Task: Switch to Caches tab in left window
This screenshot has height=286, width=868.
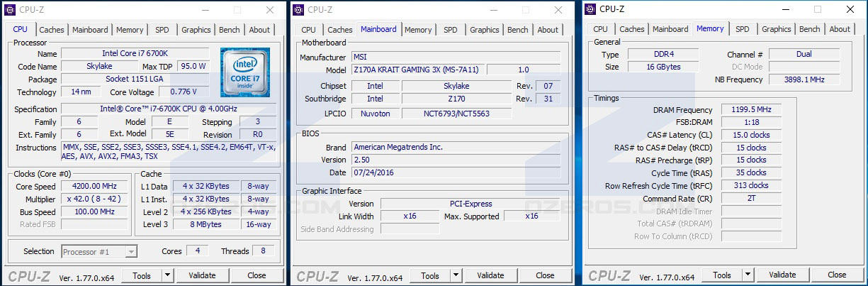Action: coord(52,30)
